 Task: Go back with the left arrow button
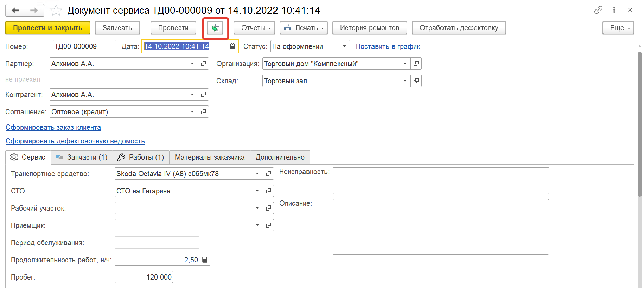[15, 10]
